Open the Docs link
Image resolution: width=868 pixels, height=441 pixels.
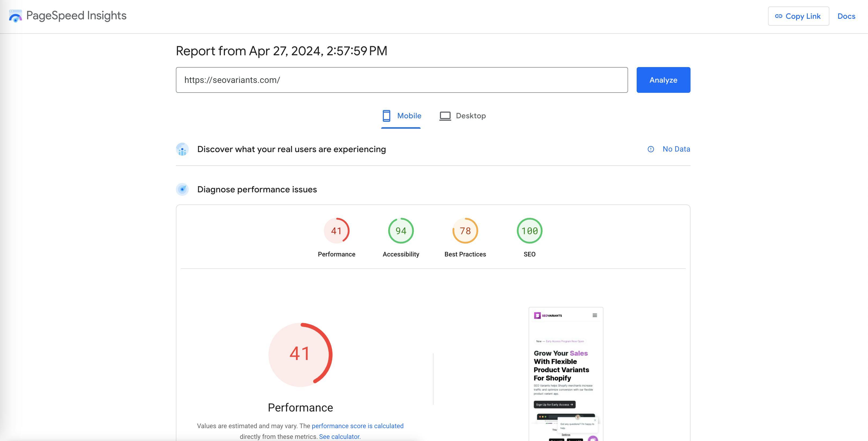pyautogui.click(x=846, y=16)
